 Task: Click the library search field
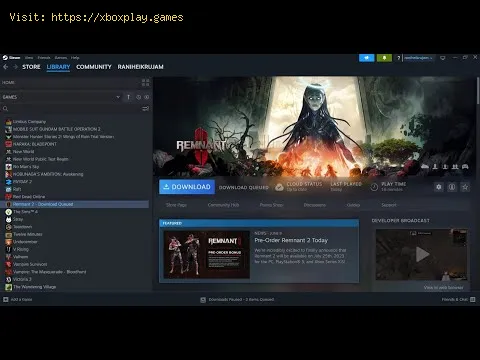coord(72,108)
